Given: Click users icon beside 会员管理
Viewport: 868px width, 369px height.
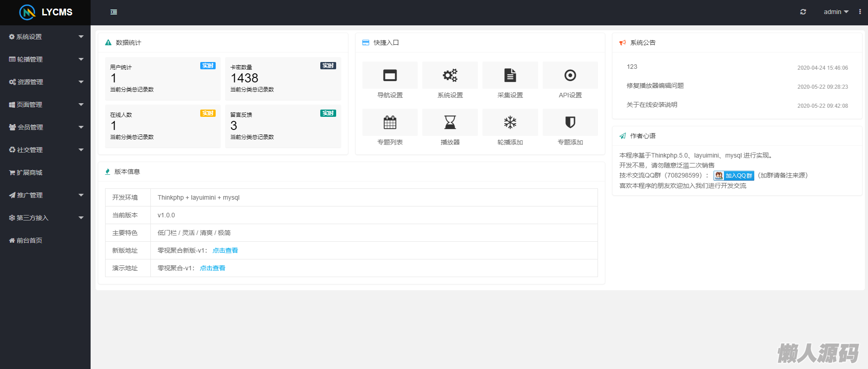Looking at the screenshot, I should click(13, 127).
